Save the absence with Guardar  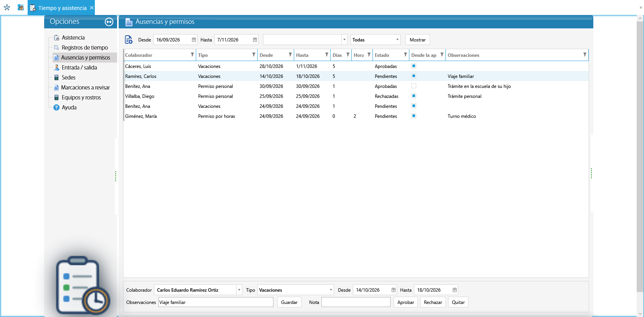289,302
